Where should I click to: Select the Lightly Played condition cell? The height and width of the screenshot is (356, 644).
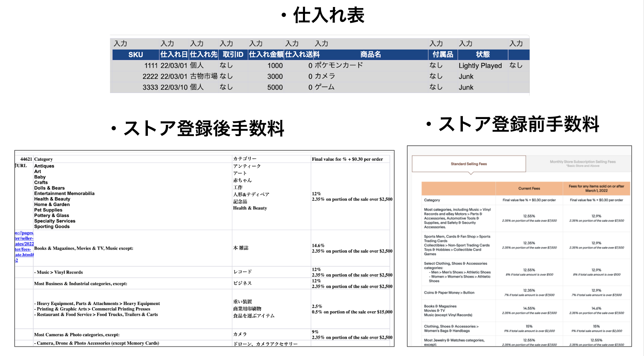coord(483,66)
